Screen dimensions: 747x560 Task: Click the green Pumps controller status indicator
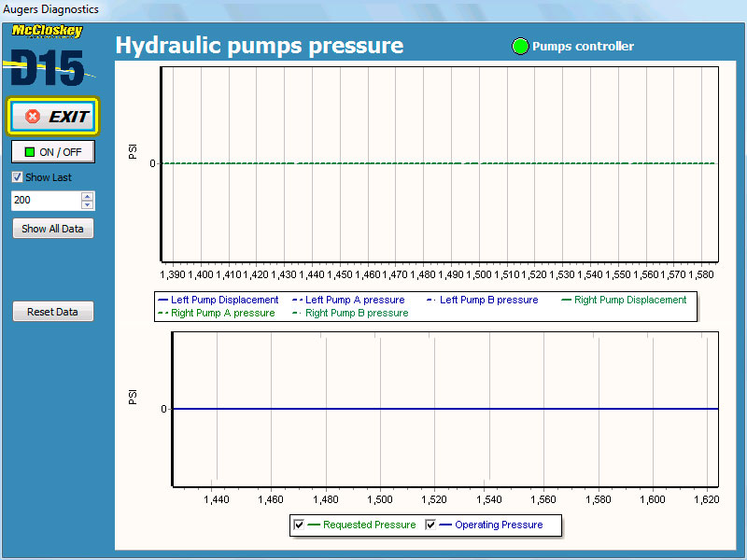520,47
